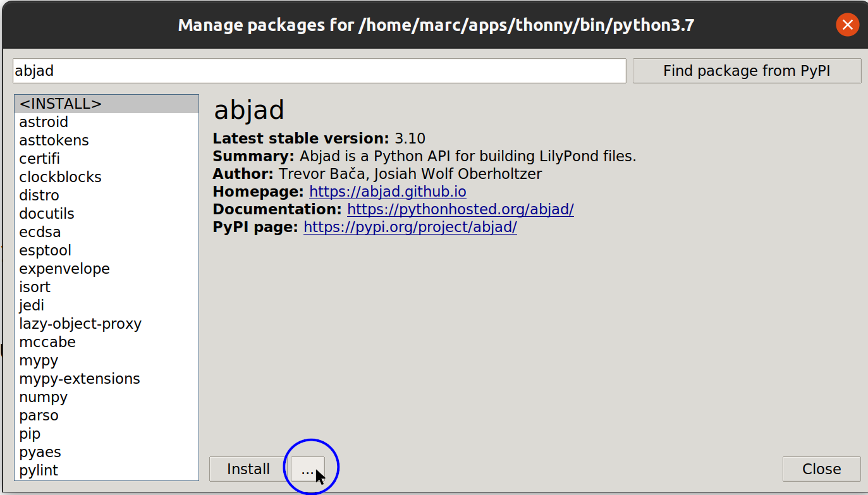Select the esptool package
This screenshot has height=495, width=868.
45,250
